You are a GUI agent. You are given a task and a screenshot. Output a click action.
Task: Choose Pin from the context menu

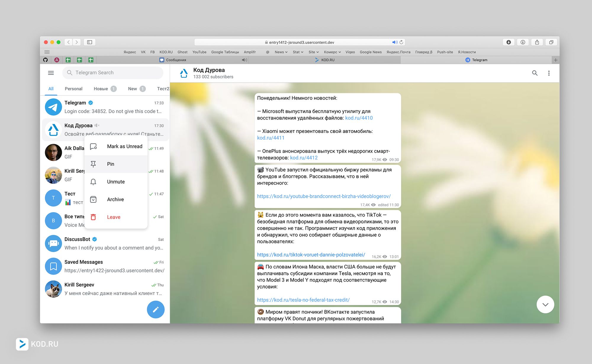point(110,164)
